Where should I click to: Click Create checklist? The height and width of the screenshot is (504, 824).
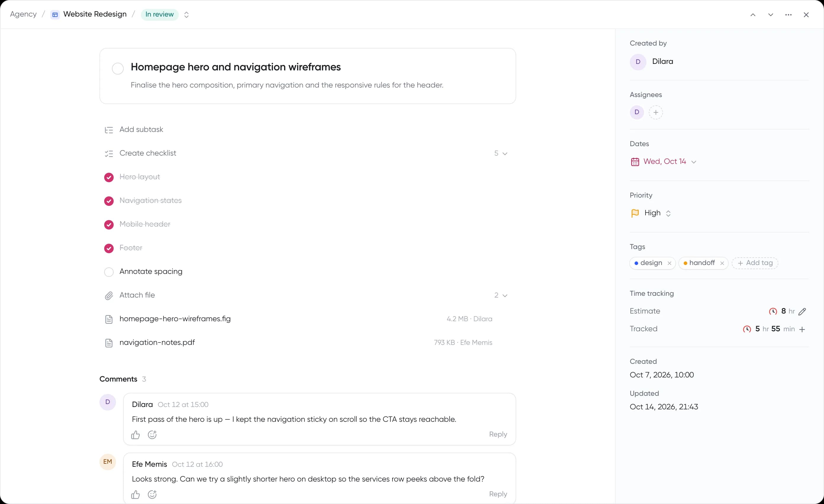pyautogui.click(x=147, y=153)
